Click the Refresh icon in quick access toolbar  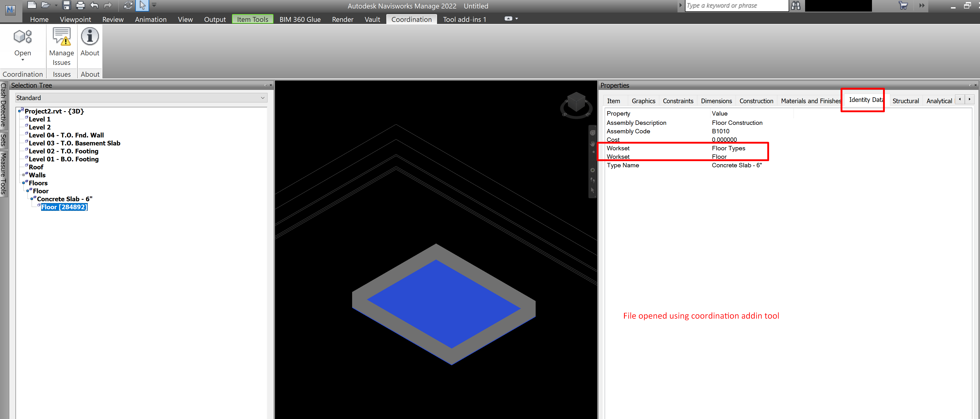pos(128,5)
